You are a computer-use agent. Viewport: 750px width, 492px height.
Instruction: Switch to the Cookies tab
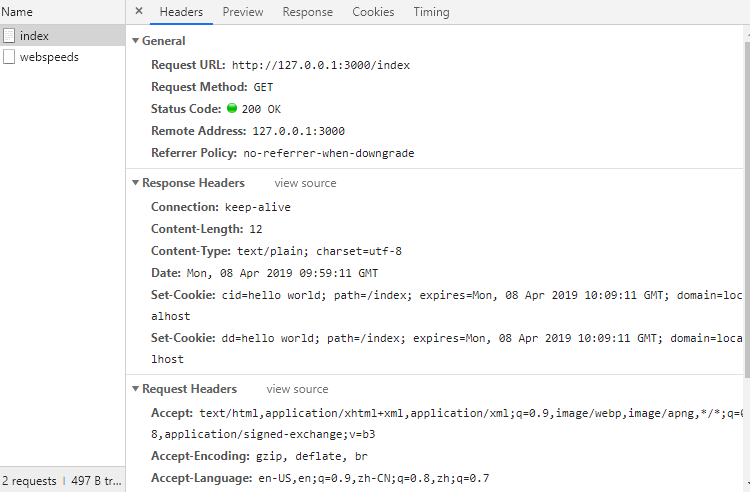[x=373, y=12]
